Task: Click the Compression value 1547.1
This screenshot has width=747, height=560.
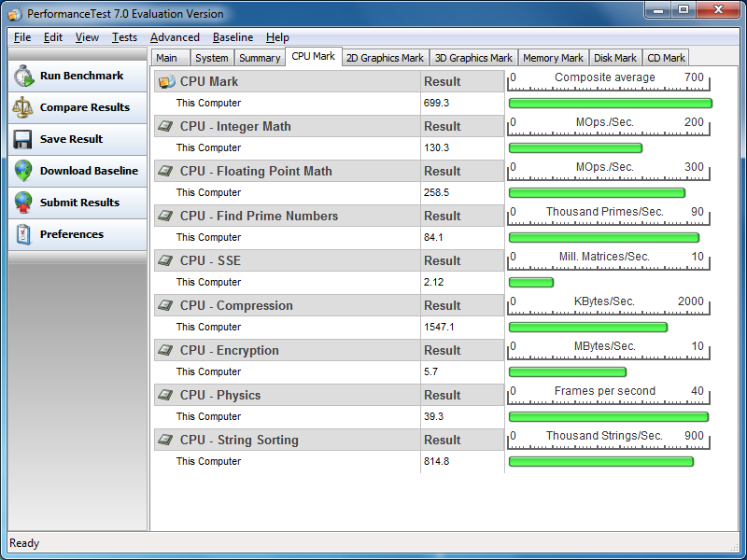Action: (439, 327)
